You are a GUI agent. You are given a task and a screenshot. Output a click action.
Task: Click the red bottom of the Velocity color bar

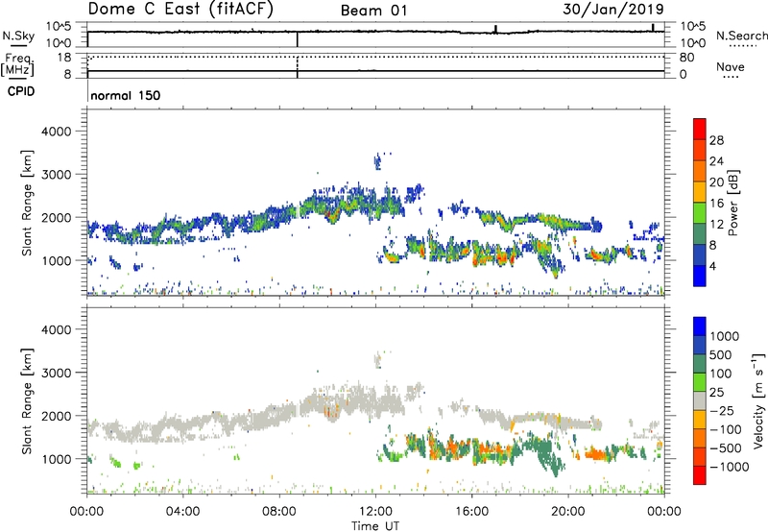[x=700, y=475]
